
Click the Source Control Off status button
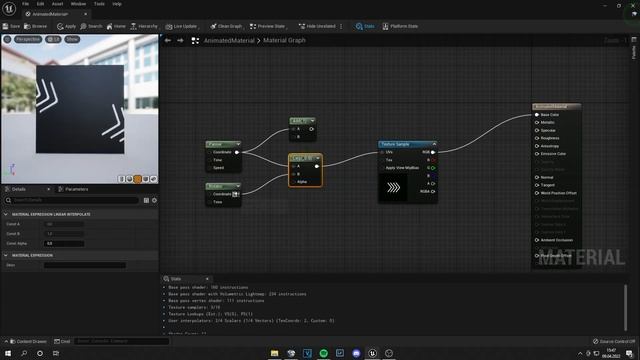613,341
